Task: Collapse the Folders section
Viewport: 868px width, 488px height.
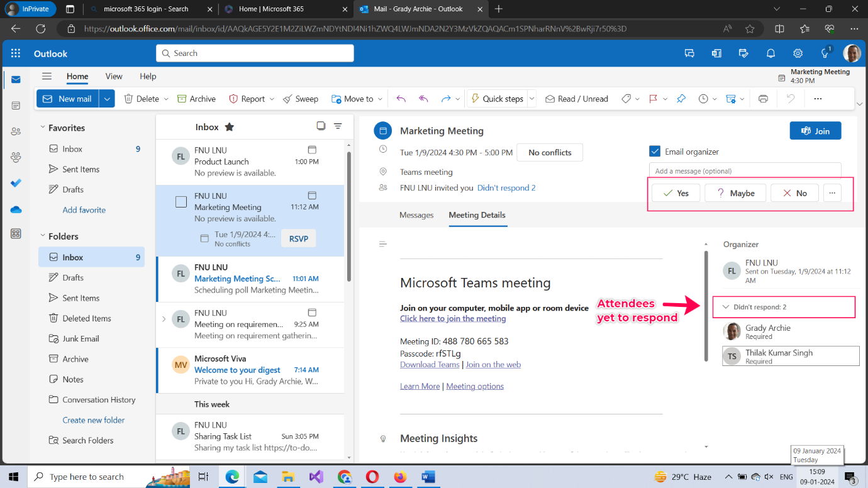Action: tap(43, 236)
